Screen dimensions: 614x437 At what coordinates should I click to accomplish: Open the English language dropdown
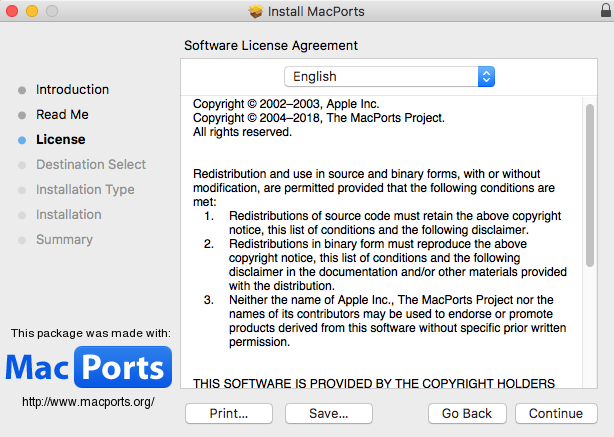389,76
